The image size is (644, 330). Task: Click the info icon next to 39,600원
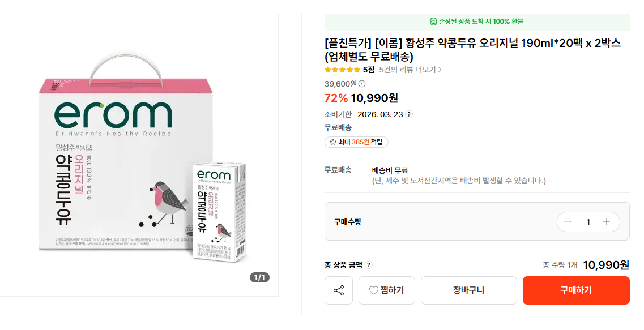pyautogui.click(x=362, y=84)
